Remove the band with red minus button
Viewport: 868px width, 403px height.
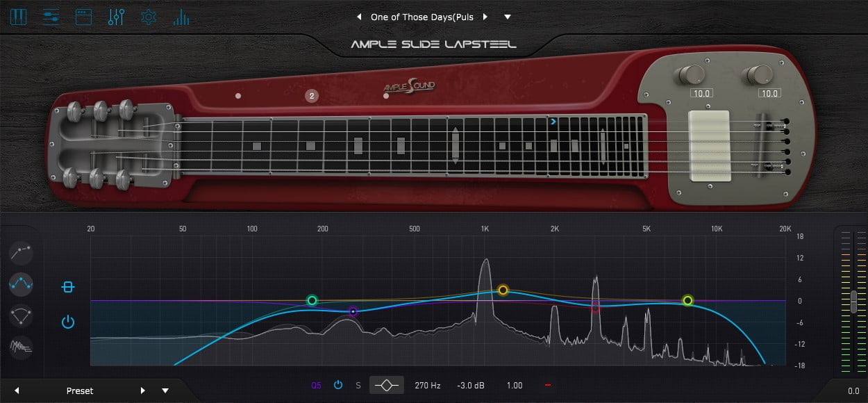548,385
